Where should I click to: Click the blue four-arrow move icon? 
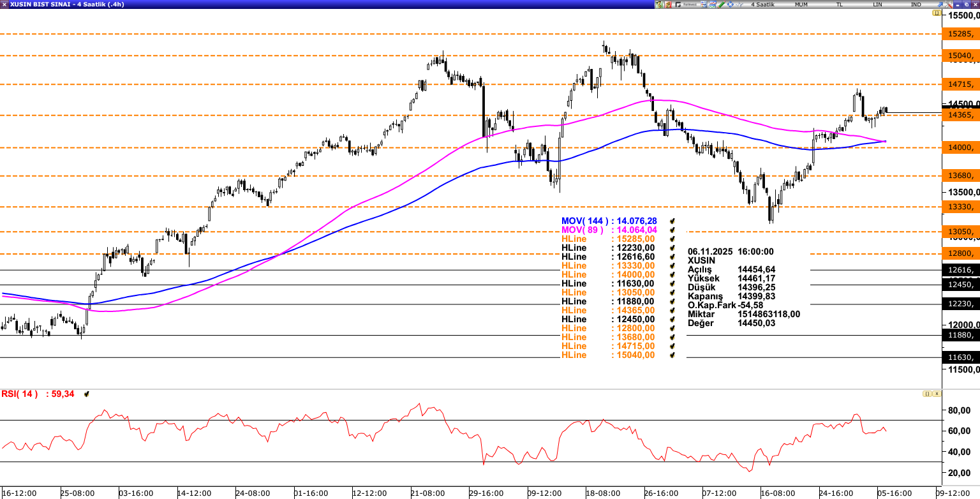tap(730, 4)
